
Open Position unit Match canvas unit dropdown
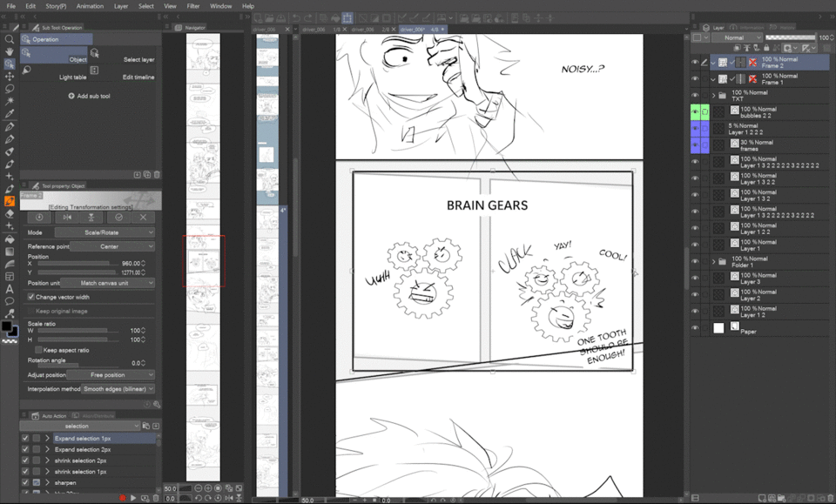108,283
